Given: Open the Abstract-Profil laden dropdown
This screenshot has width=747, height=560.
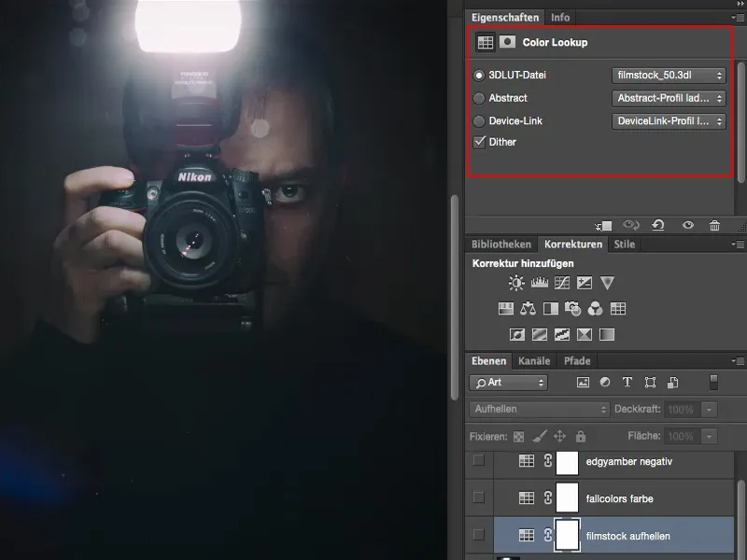Looking at the screenshot, I should tap(669, 98).
